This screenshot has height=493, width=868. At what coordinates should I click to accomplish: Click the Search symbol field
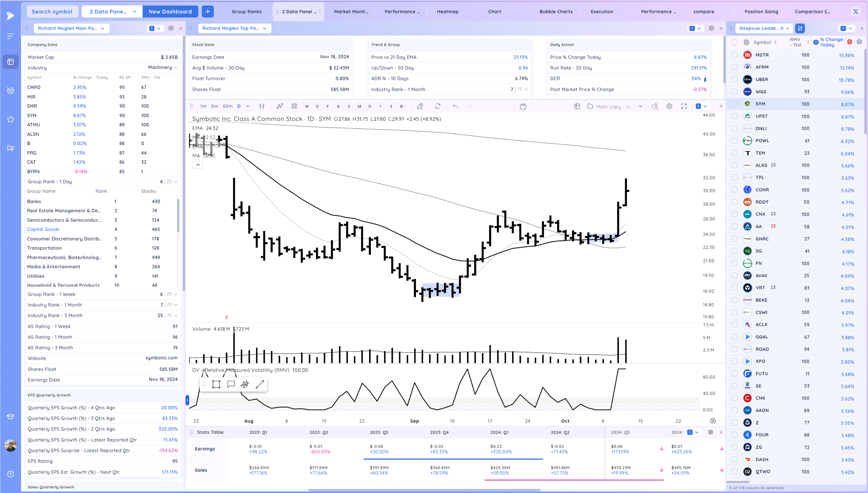[52, 12]
